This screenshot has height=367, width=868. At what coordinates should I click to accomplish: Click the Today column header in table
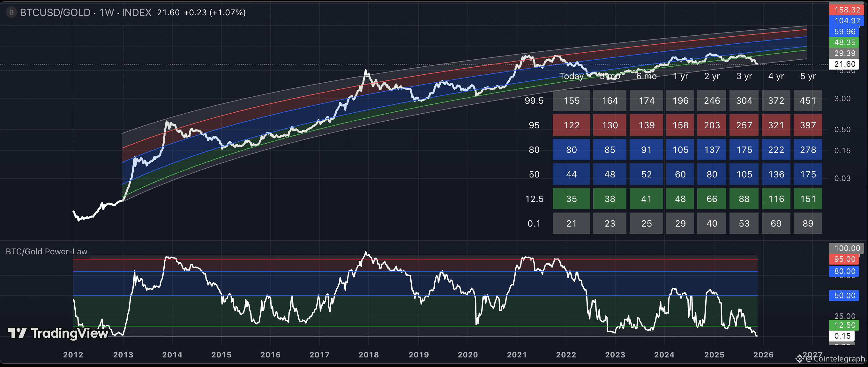point(571,76)
